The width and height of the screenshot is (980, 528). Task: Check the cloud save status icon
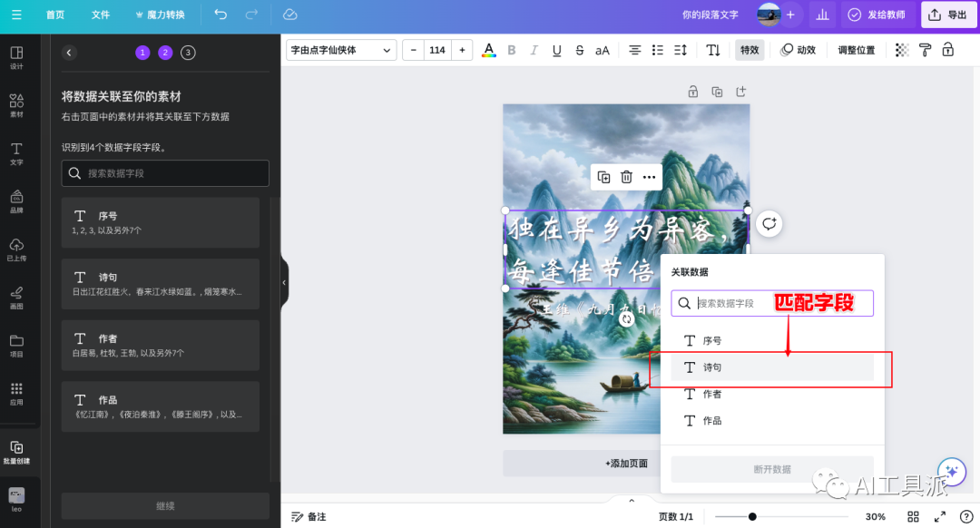290,15
